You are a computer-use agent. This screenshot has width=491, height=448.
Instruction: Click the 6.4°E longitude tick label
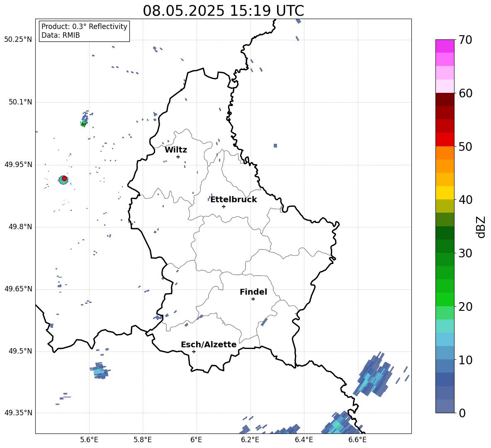(304, 440)
